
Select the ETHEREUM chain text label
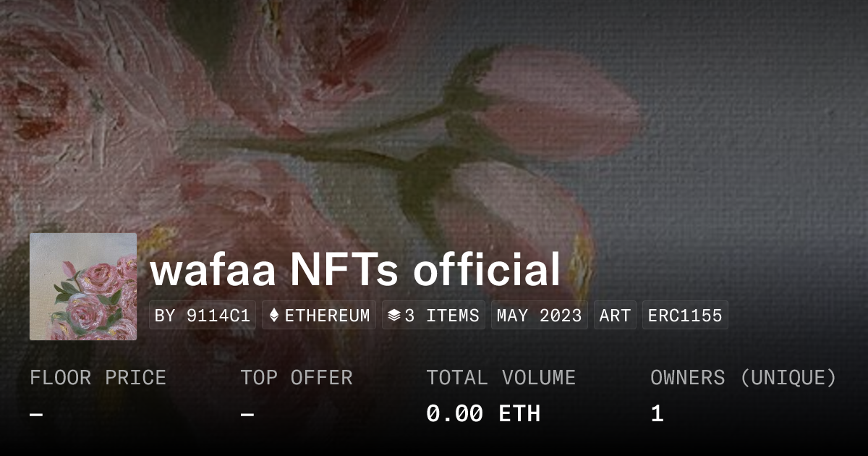[327, 316]
